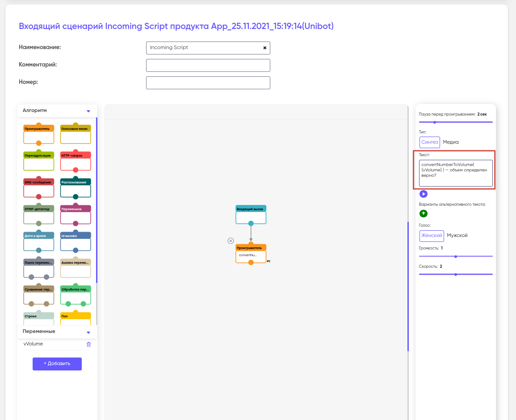The height and width of the screenshot is (420, 516).
Task: Click the + Добавить button
Action: (x=57, y=364)
